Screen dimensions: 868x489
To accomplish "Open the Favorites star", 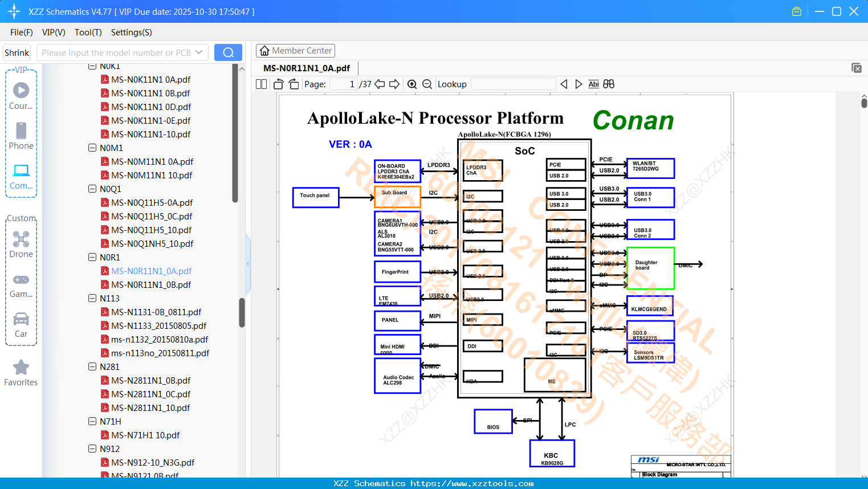I will 21,373.
